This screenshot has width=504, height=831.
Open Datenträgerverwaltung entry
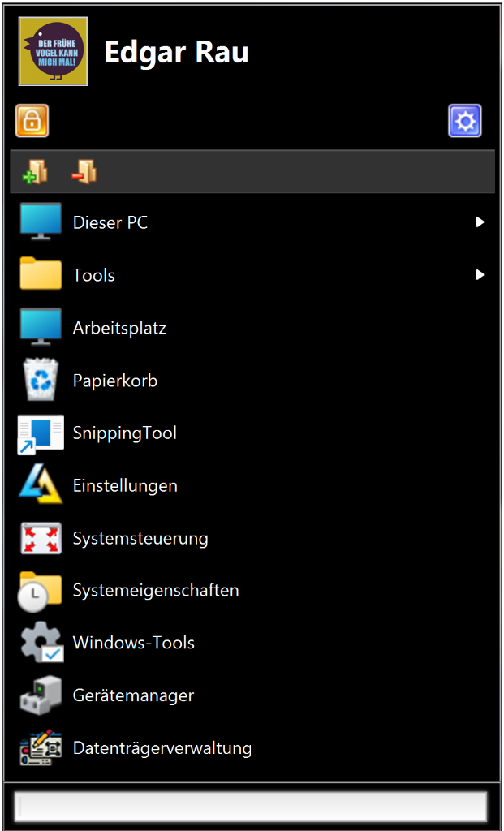252,747
